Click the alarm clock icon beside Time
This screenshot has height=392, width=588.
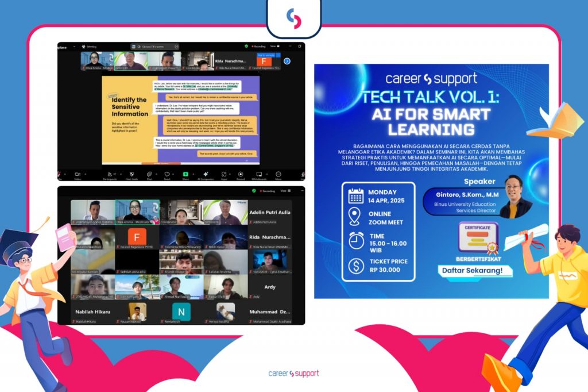pos(356,240)
